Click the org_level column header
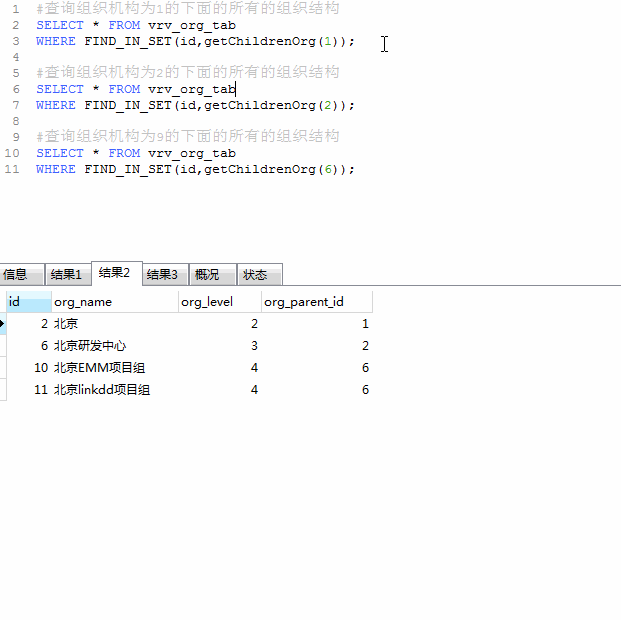621x620 pixels. point(220,302)
